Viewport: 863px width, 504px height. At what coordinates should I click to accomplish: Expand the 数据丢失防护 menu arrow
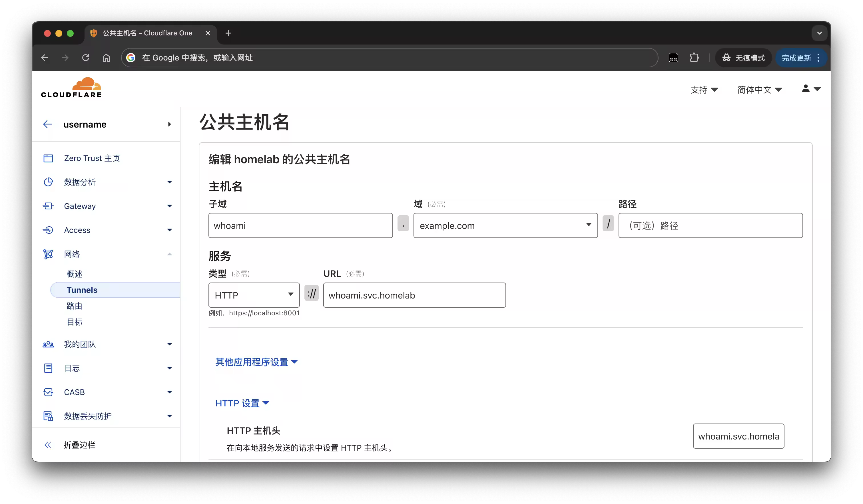point(170,416)
